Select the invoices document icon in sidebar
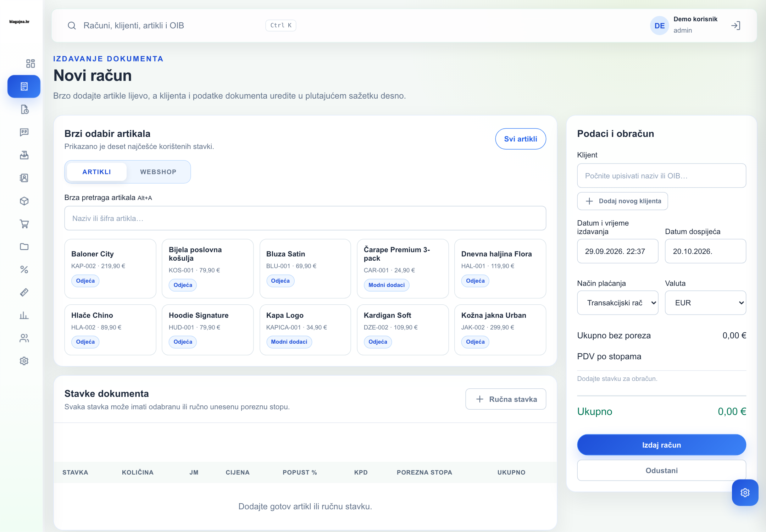Image resolution: width=766 pixels, height=532 pixels. pos(24,86)
